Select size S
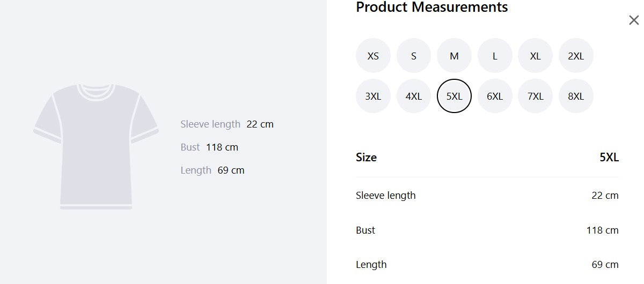 414,56
